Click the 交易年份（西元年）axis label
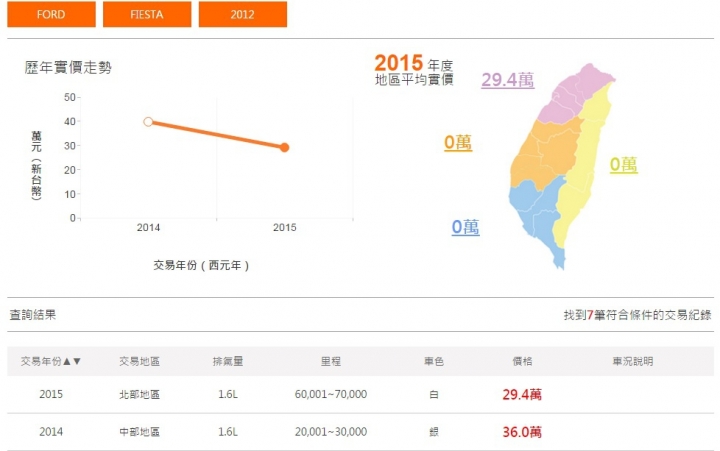 (x=201, y=265)
